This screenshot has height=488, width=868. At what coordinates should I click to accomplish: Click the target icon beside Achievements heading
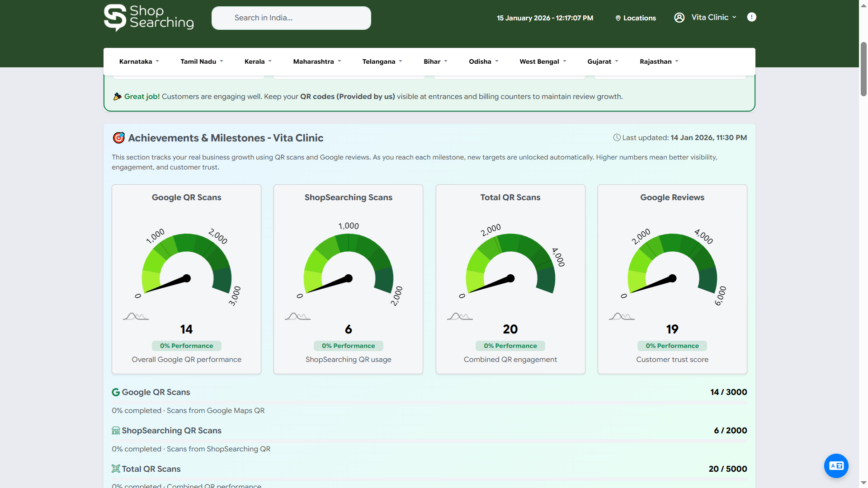point(118,138)
